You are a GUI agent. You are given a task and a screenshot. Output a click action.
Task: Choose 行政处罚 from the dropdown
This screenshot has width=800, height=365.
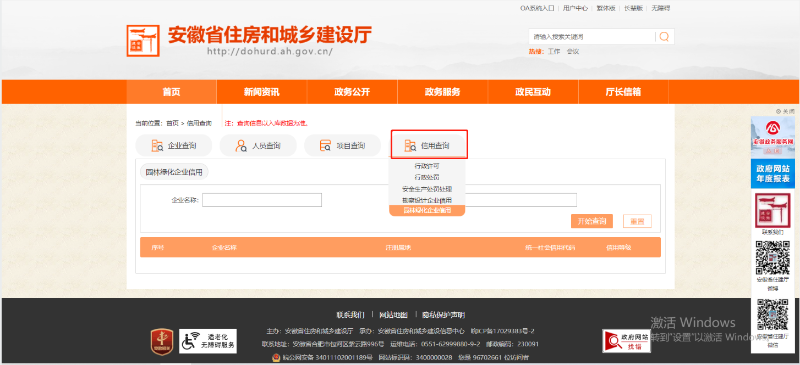427,177
